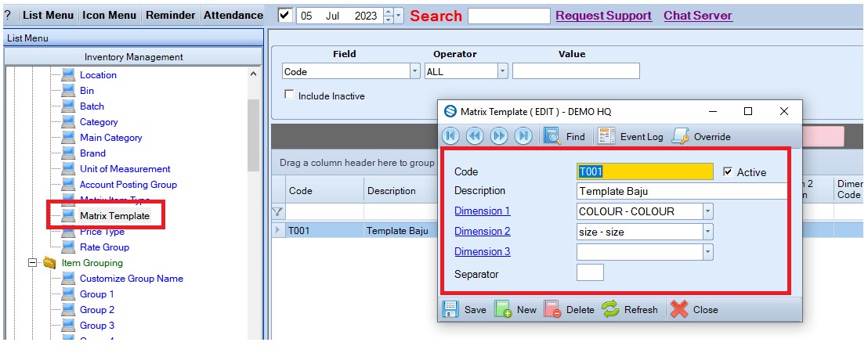Open the Dimension 2 dropdown
The height and width of the screenshot is (353, 868).
tap(707, 232)
